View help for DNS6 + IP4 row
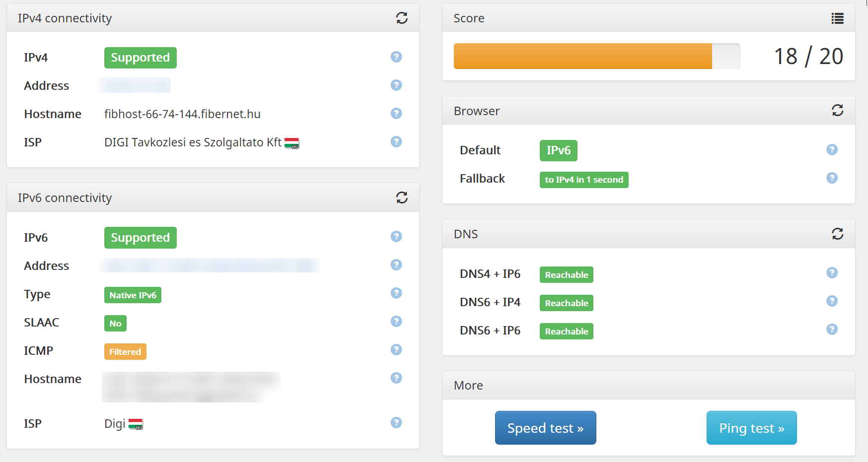868x462 pixels. 832,301
